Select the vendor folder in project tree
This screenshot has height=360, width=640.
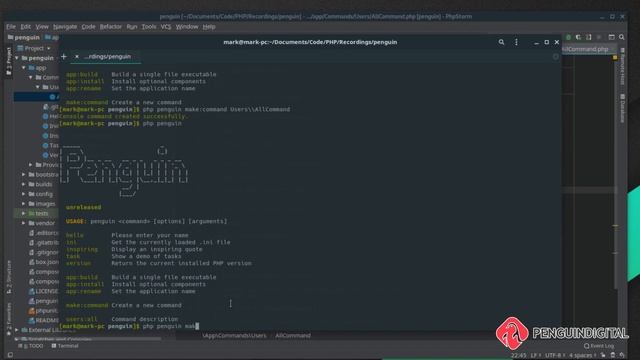(42, 223)
